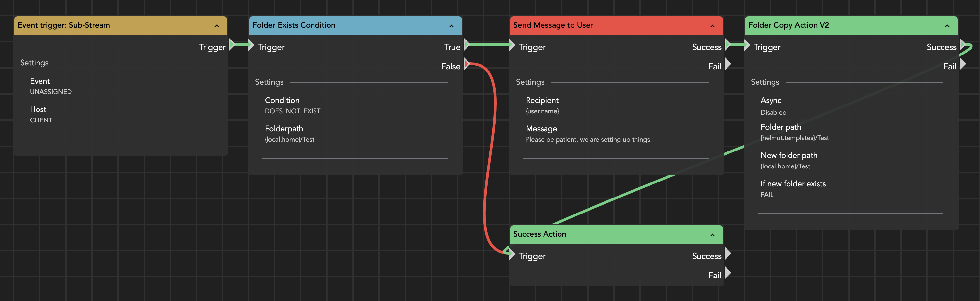Change the Host setting CLIENT
The width and height of the screenshot is (980, 301).
pos(41,120)
